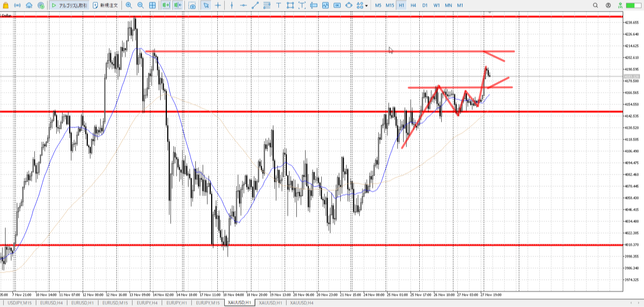Click the tile windows grid icon

pyautogui.click(x=152, y=5)
